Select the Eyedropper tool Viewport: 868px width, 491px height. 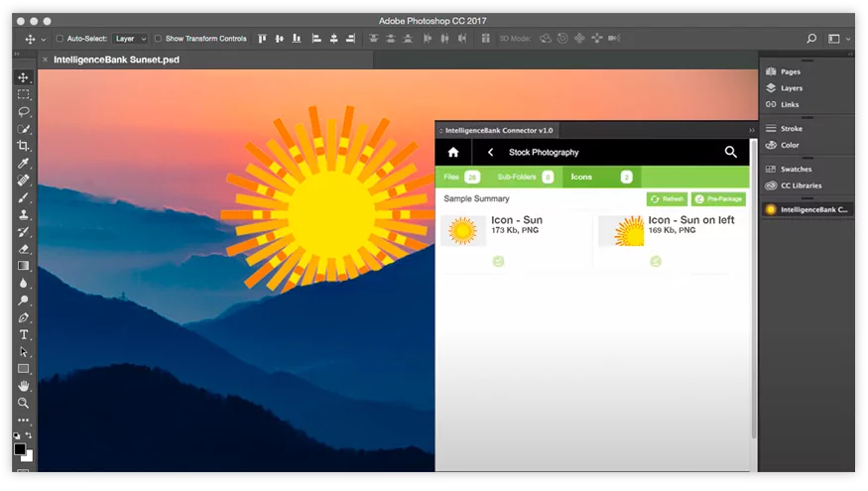pos(23,164)
